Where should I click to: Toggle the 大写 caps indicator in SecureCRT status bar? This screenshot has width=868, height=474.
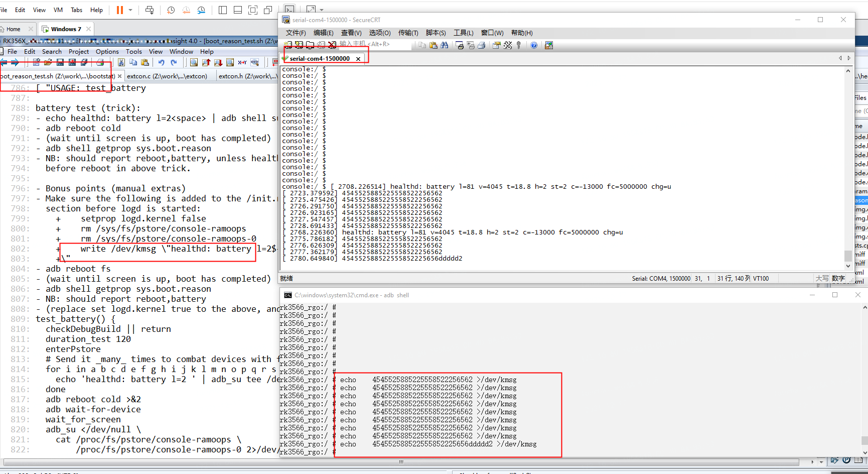(821, 278)
